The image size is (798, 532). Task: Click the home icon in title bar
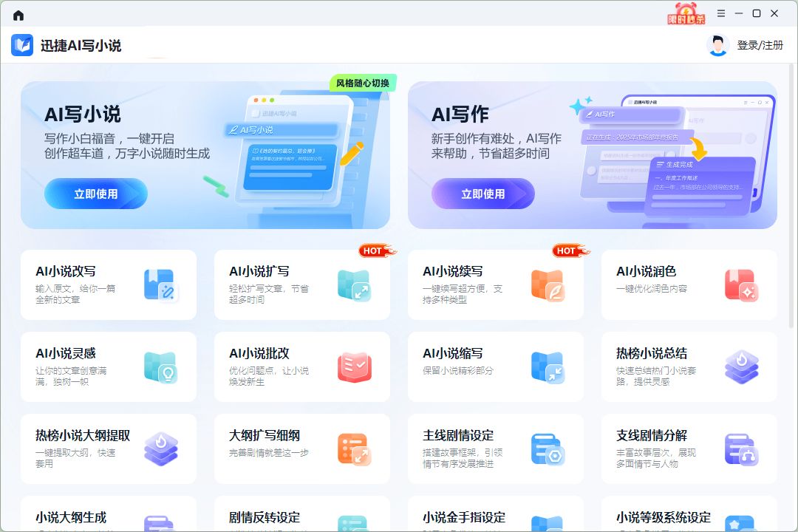tap(18, 16)
